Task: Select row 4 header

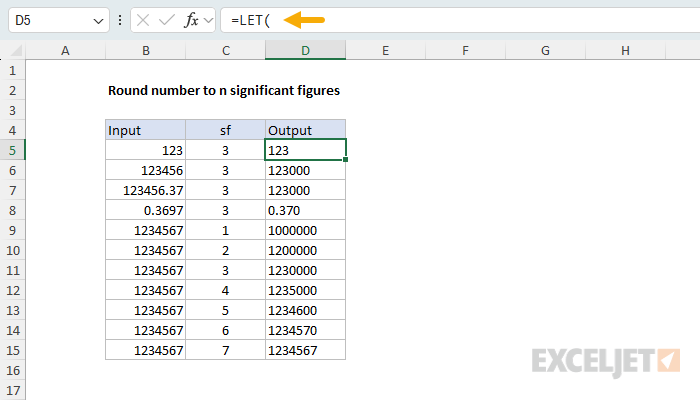Action: (12, 130)
